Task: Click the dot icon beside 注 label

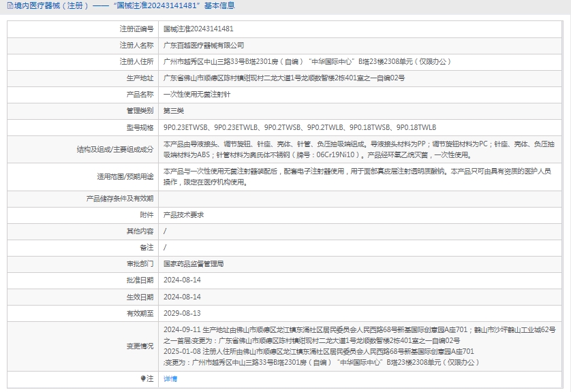Action: pos(143,378)
